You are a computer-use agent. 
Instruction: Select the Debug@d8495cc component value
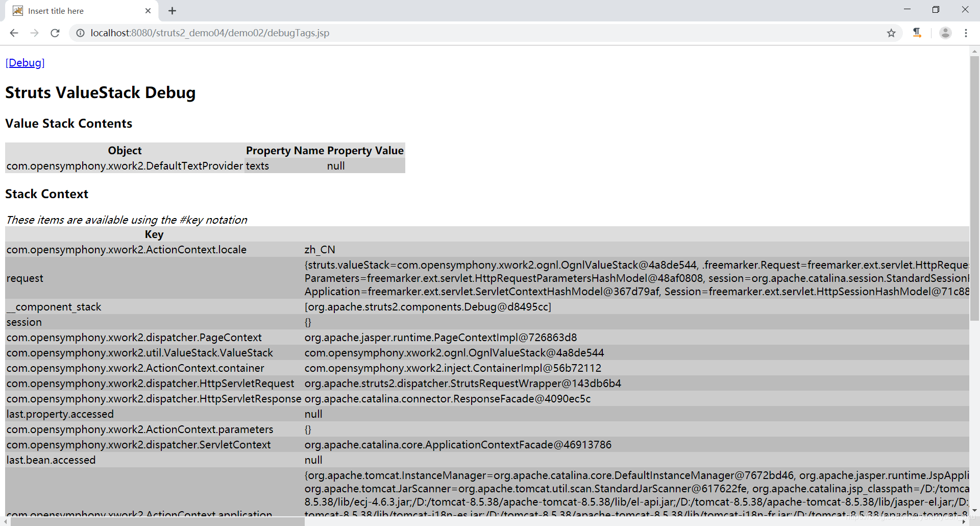(428, 307)
